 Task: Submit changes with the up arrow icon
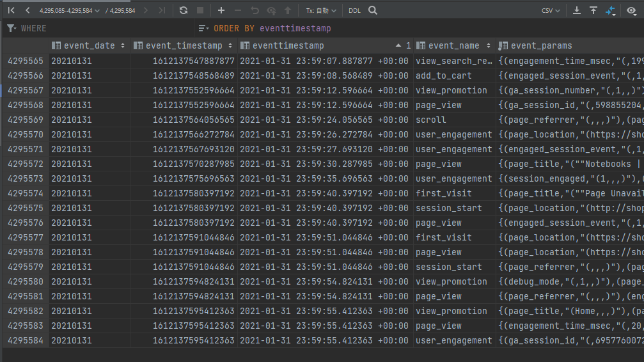(x=288, y=10)
